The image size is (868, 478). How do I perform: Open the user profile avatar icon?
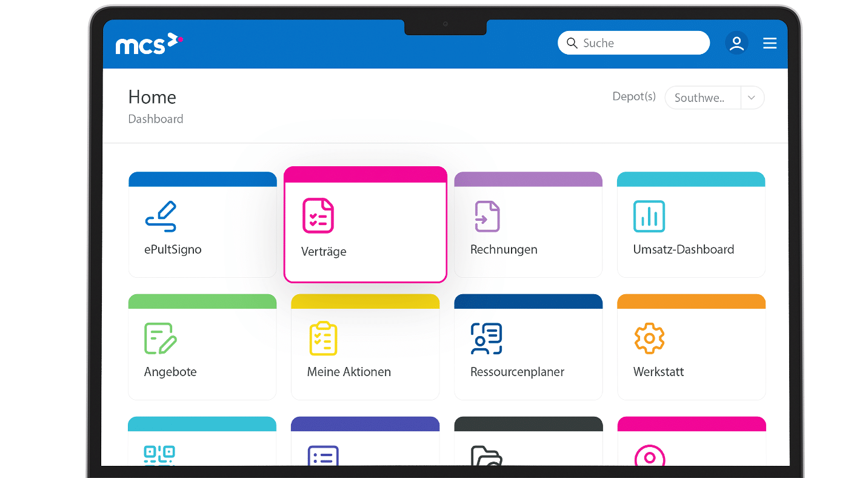(736, 43)
